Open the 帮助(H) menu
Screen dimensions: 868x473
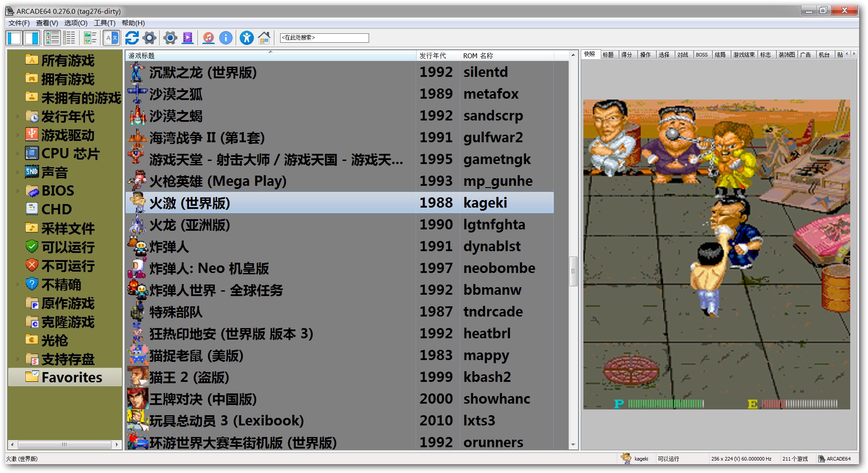[133, 23]
